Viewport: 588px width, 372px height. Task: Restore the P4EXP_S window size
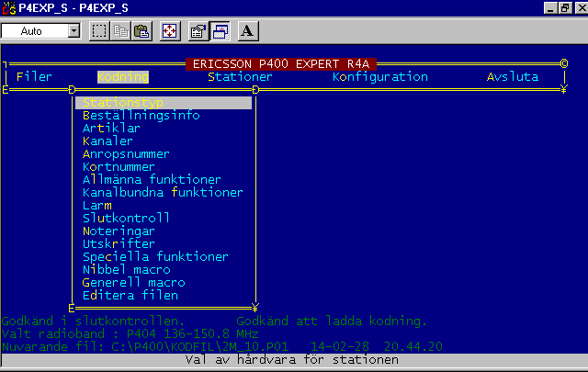(565, 8)
